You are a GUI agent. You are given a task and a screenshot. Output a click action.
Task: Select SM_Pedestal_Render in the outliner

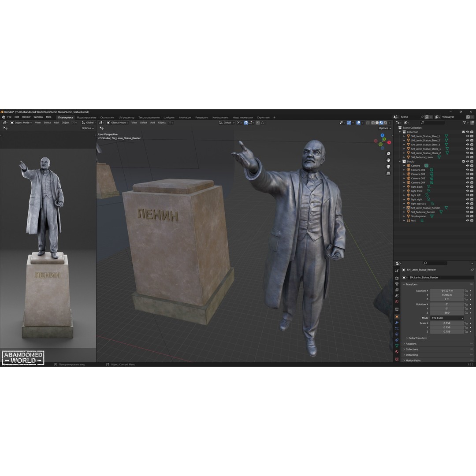[423, 212]
